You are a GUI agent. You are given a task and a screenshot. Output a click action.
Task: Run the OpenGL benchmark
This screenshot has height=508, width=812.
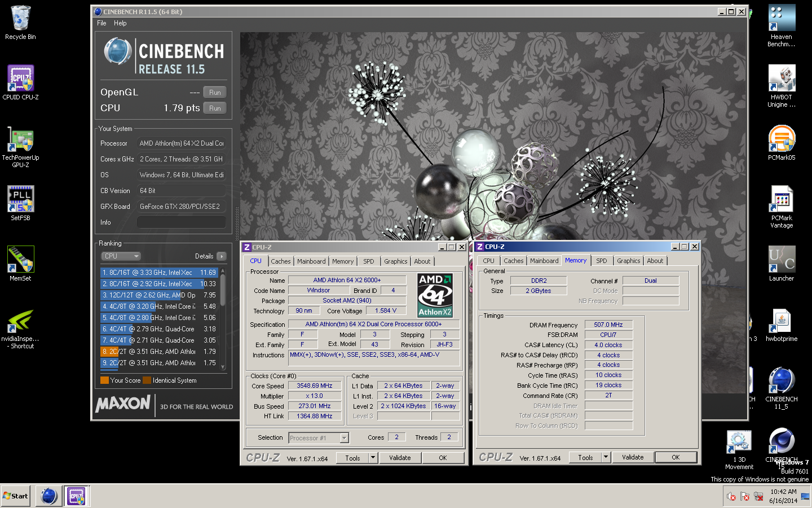pyautogui.click(x=215, y=93)
